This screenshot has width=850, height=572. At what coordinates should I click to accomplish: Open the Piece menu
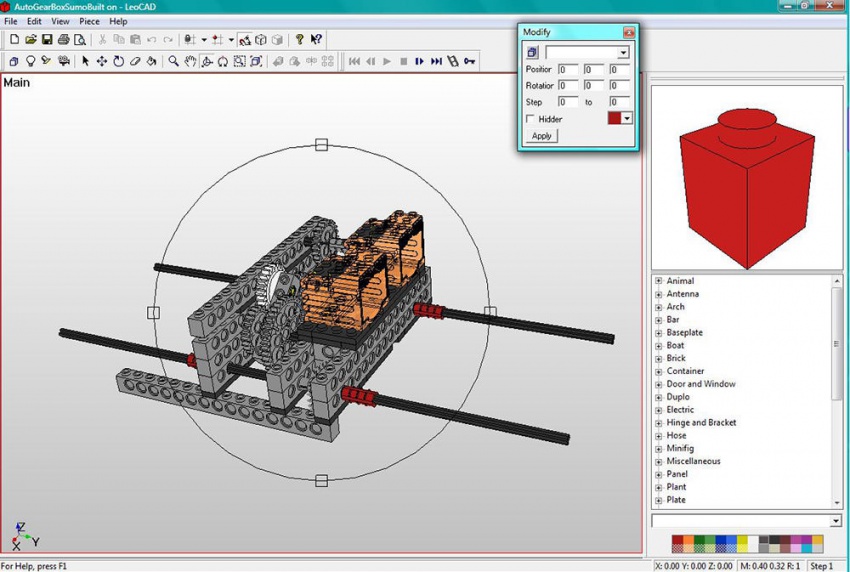click(x=89, y=21)
